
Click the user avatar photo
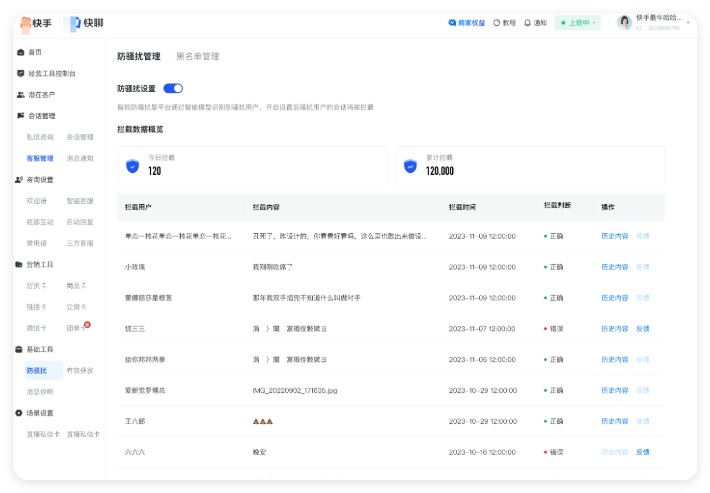pos(624,23)
